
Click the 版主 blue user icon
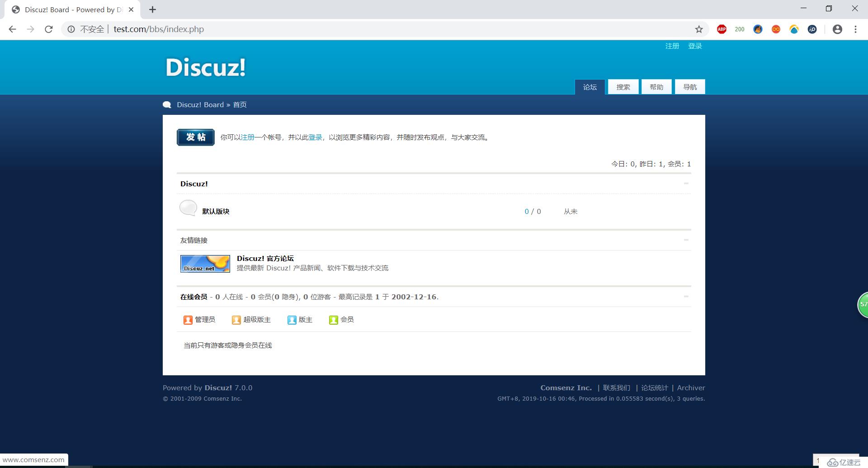292,320
